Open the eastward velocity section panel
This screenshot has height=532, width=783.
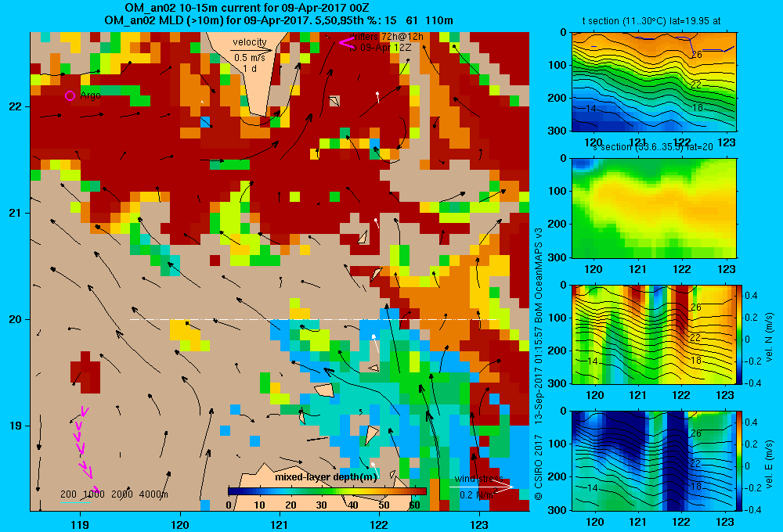[x=654, y=460]
